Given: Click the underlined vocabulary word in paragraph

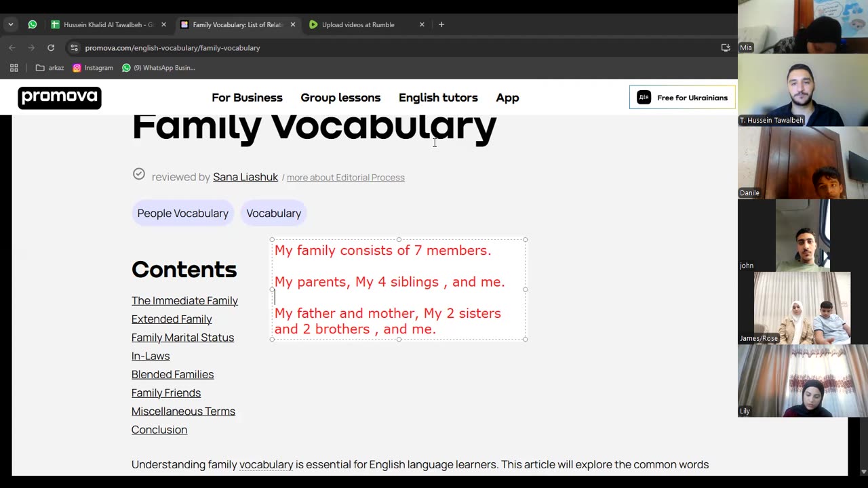Looking at the screenshot, I should (267, 465).
